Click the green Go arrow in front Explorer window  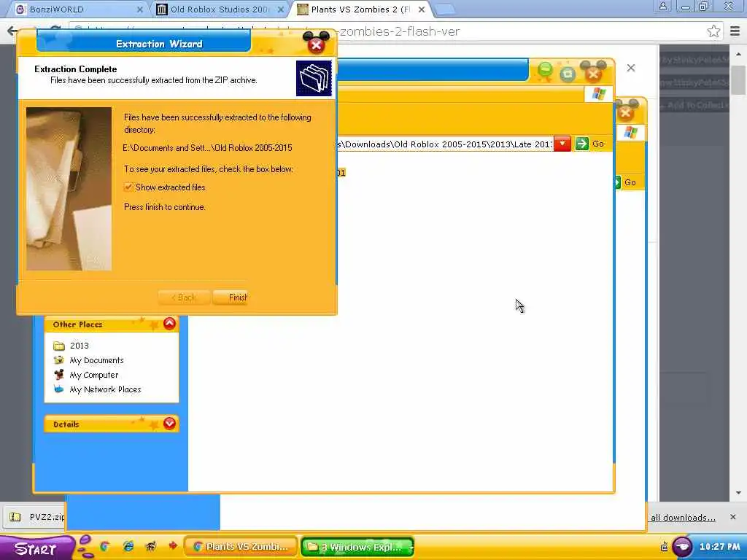coord(581,144)
